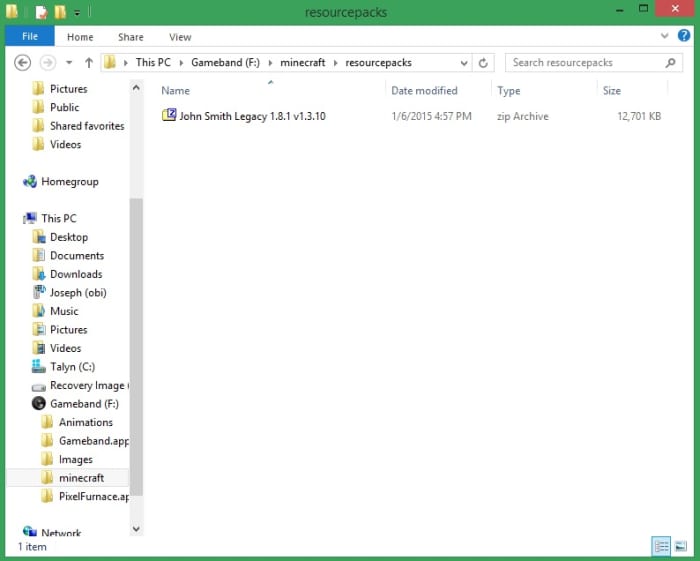Click the Recovery Image drive icon
700x561 pixels.
click(39, 387)
